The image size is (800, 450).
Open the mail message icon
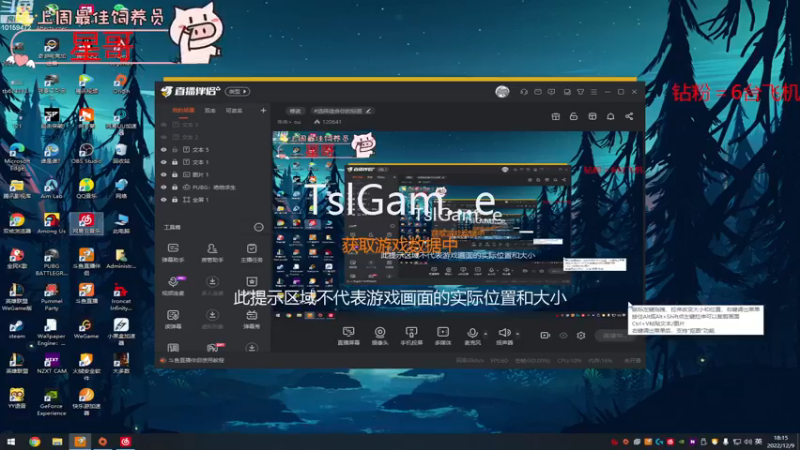[538, 92]
